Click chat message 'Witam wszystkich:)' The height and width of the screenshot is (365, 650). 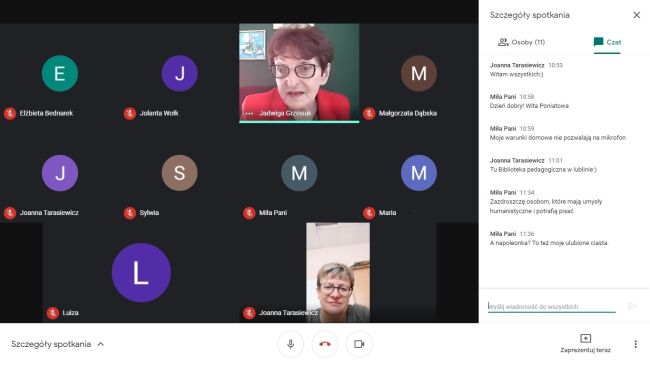(x=516, y=74)
